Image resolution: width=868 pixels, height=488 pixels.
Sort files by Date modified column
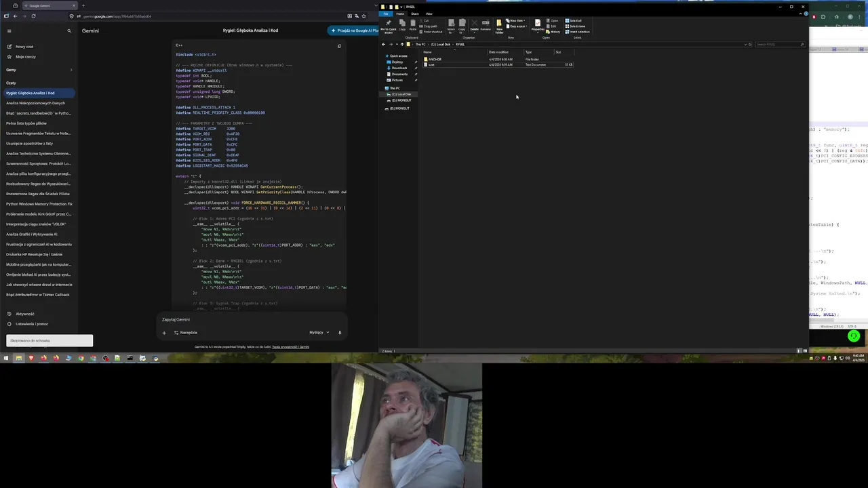(x=498, y=52)
